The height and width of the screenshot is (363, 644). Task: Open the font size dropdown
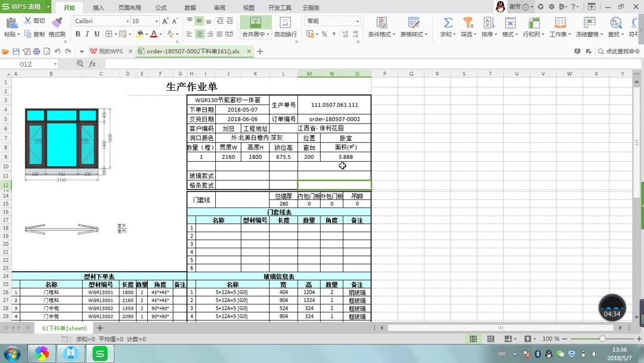(156, 21)
